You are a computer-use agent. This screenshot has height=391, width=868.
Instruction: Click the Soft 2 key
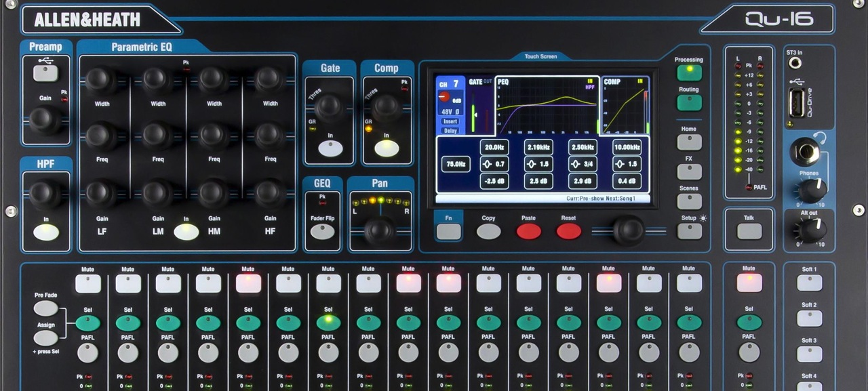pyautogui.click(x=809, y=318)
